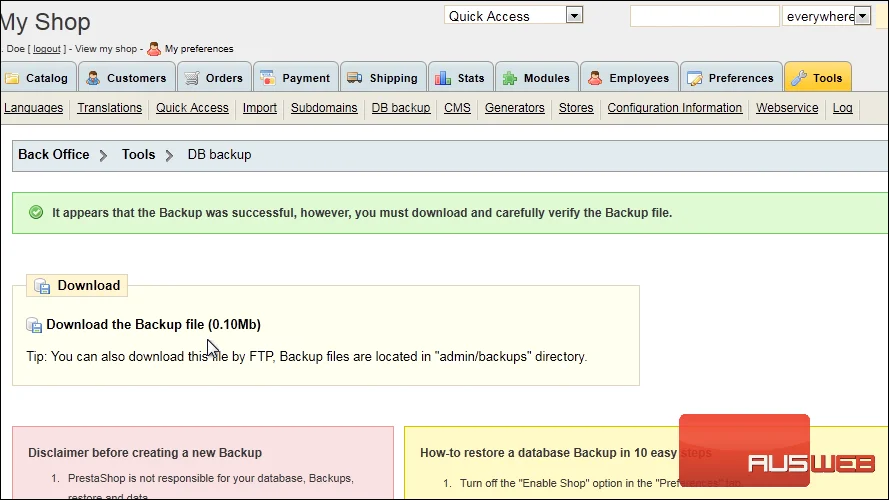Focus the search input field
889x500 pixels.
(x=705, y=16)
